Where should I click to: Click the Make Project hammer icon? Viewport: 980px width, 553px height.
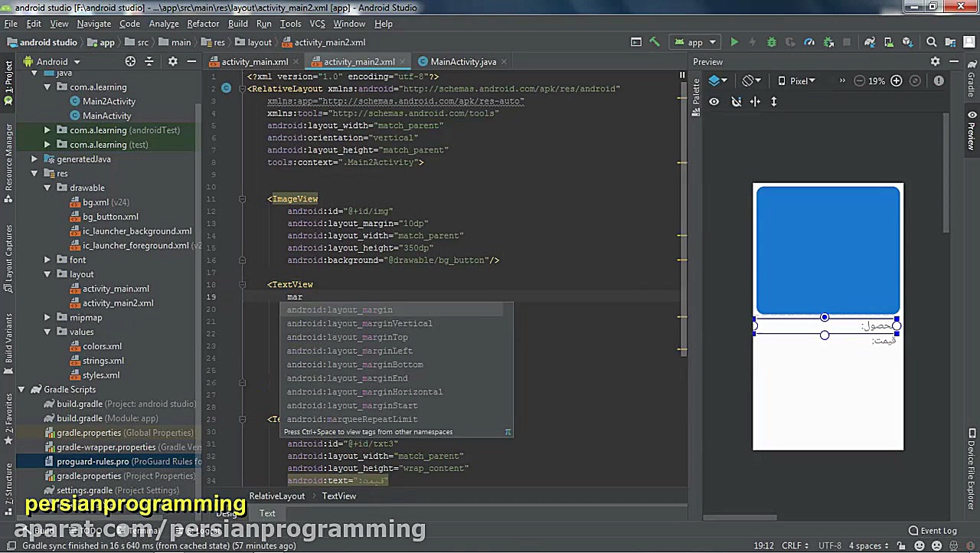pos(655,43)
